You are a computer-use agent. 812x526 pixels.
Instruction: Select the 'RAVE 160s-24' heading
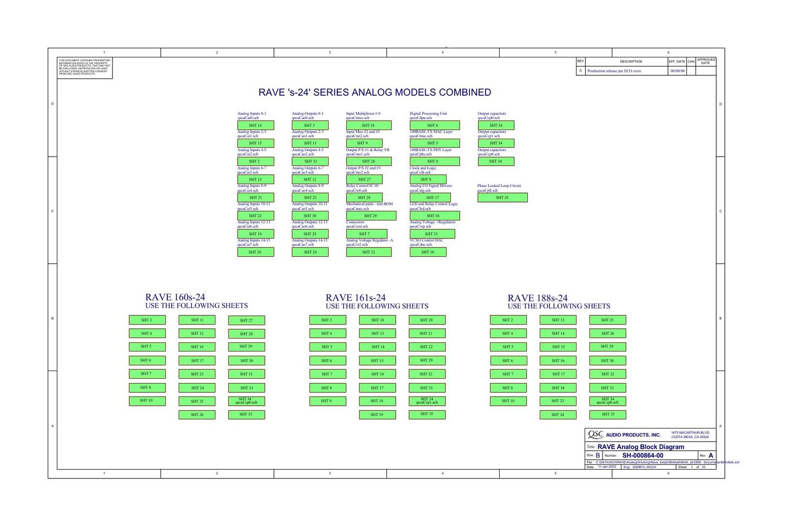[x=175, y=297]
